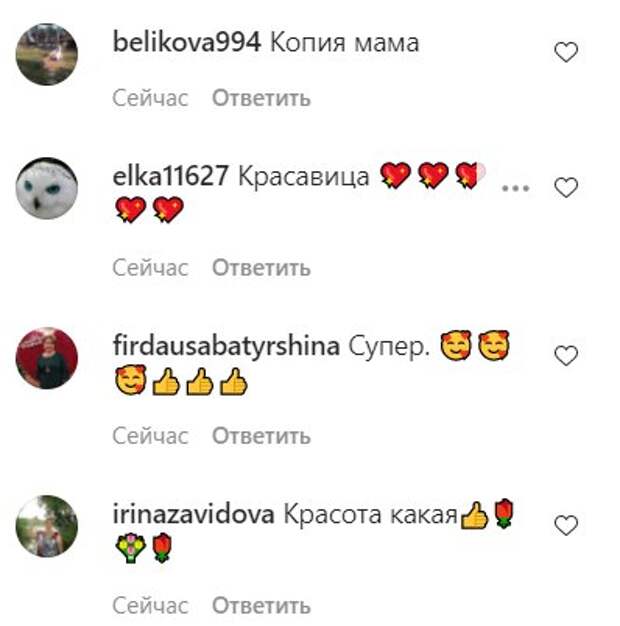Open the elka11627 owl avatar
Viewport: 620px width, 626px height.
click(47, 188)
